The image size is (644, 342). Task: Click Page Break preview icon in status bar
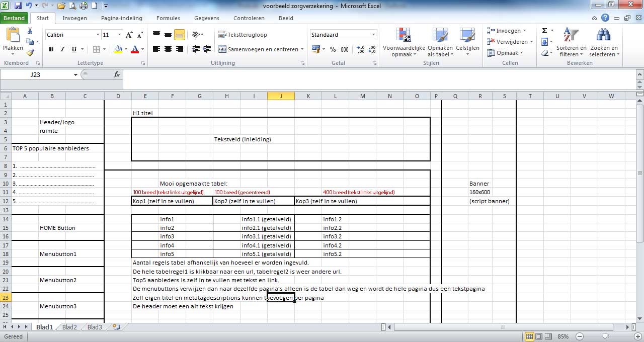pos(548,336)
